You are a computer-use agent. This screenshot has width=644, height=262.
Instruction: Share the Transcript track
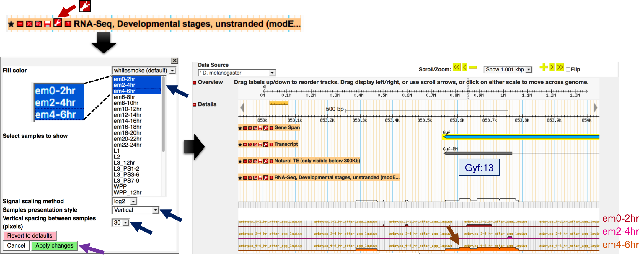pos(255,145)
